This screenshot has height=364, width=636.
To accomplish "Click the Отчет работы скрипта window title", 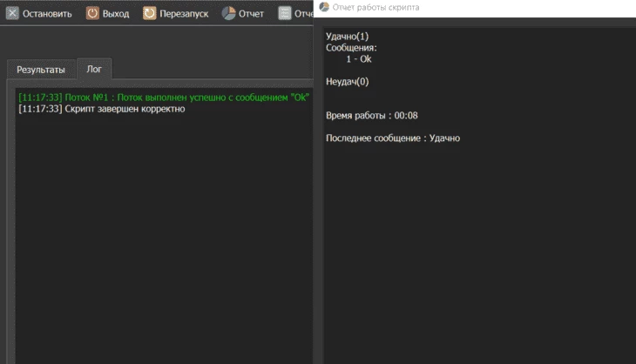I will [376, 7].
